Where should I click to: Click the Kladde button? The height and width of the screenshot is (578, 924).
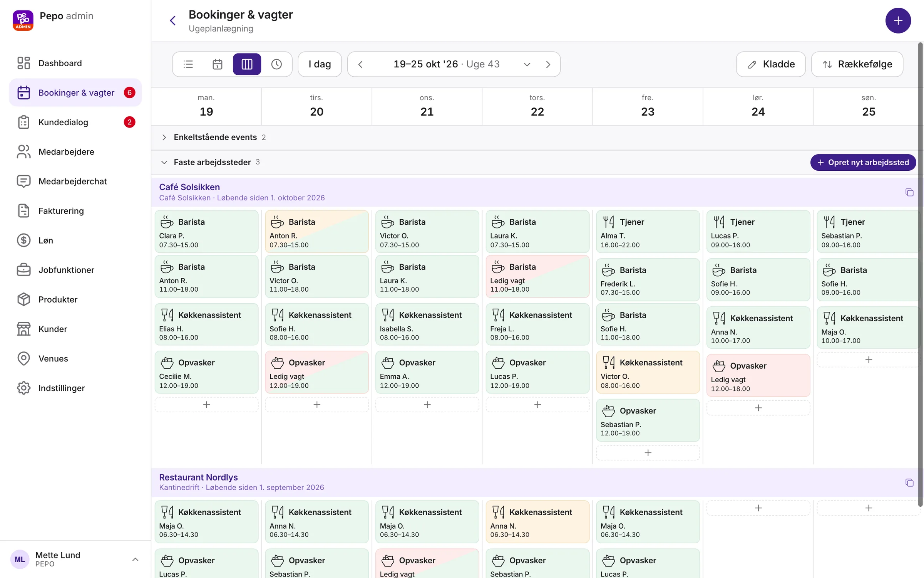pos(771,64)
